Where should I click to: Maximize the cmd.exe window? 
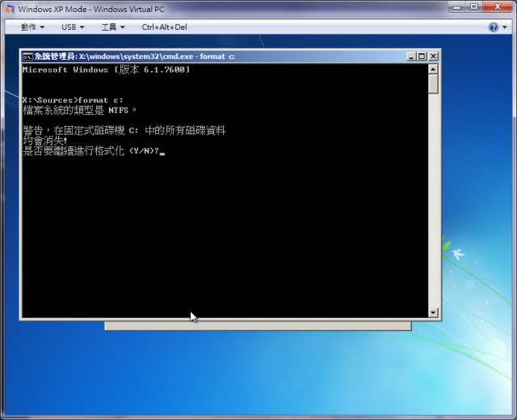pos(422,57)
